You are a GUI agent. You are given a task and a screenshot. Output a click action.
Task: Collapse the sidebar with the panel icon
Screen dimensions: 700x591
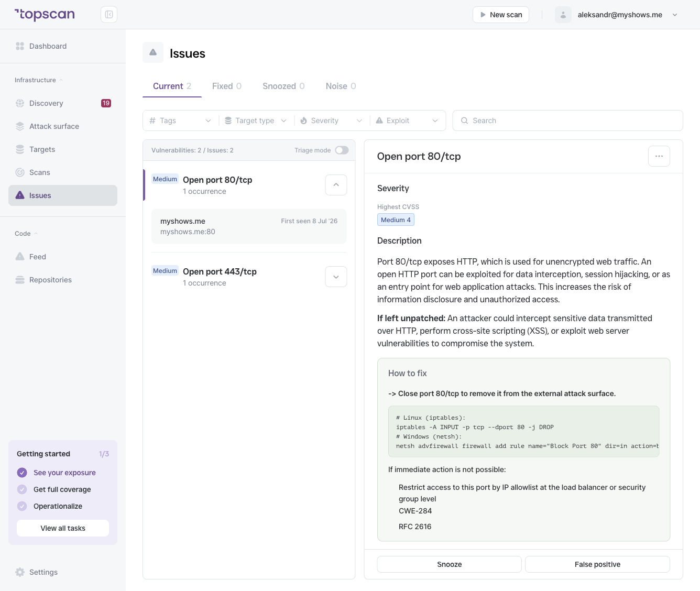pos(109,15)
